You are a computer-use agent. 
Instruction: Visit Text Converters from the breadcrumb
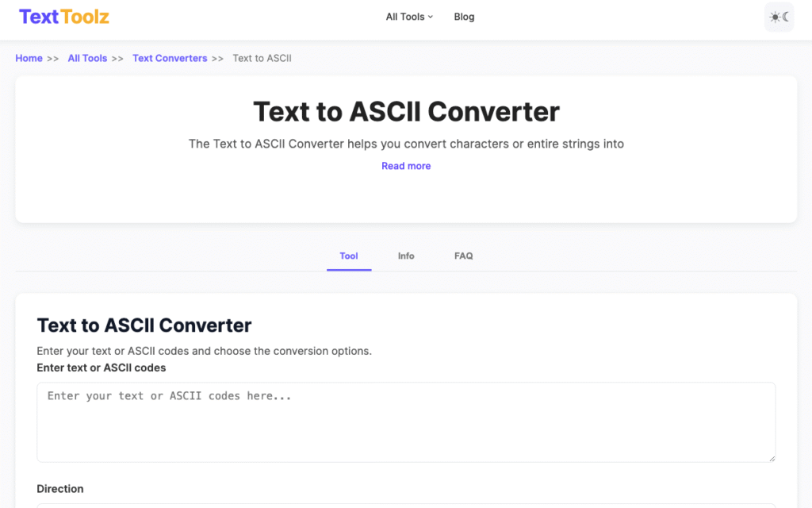tap(170, 58)
